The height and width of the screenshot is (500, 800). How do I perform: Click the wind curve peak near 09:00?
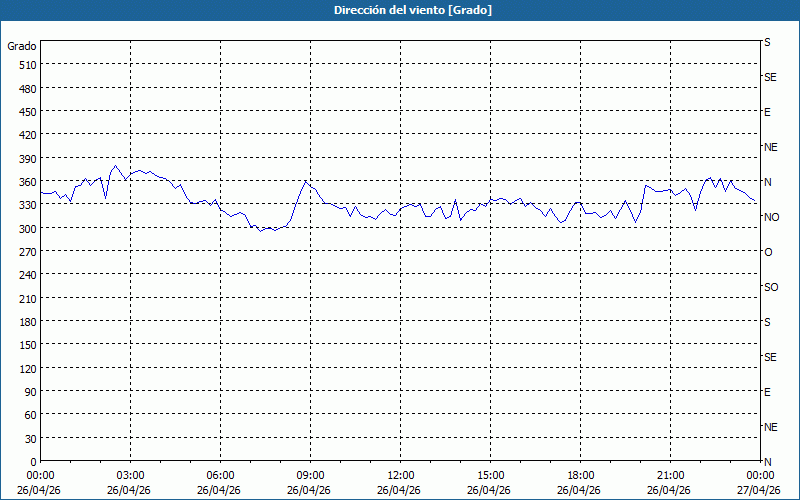(306, 181)
